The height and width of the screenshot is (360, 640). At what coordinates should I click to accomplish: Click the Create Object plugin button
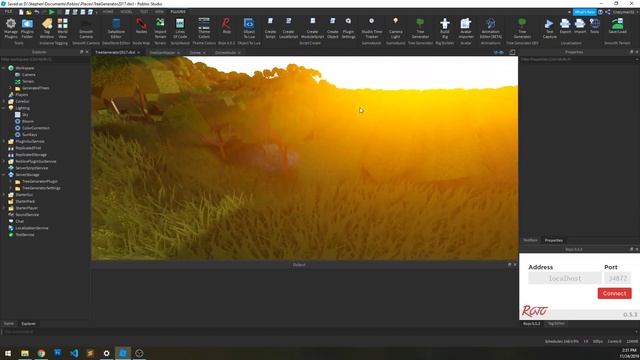pos(333,28)
